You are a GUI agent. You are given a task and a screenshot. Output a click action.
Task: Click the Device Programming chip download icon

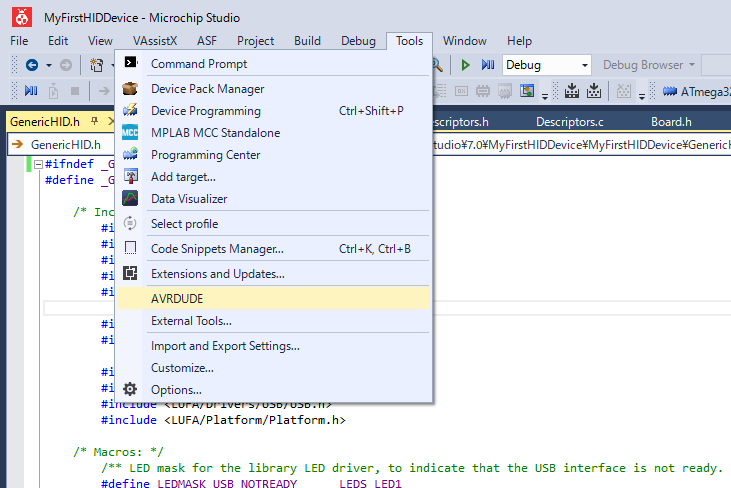coord(572,91)
